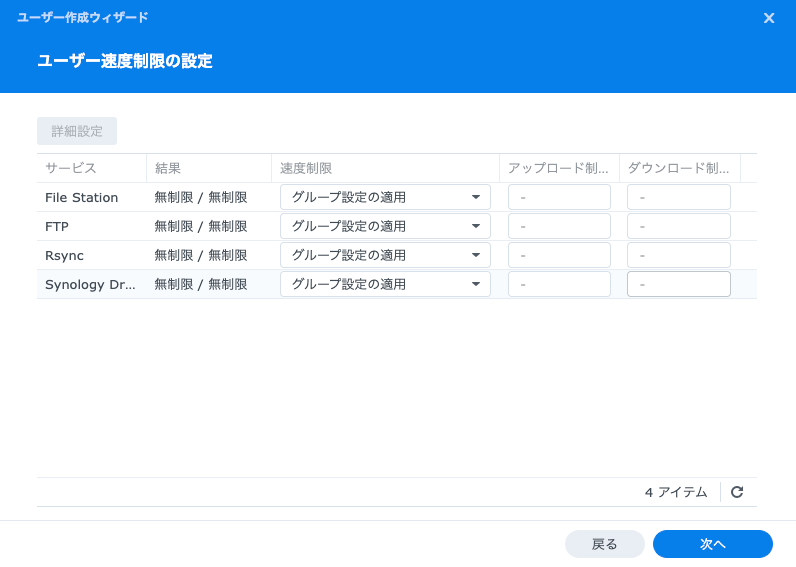Image resolution: width=796 pixels, height=567 pixels.
Task: Click the 次へ button
Action: (712, 544)
